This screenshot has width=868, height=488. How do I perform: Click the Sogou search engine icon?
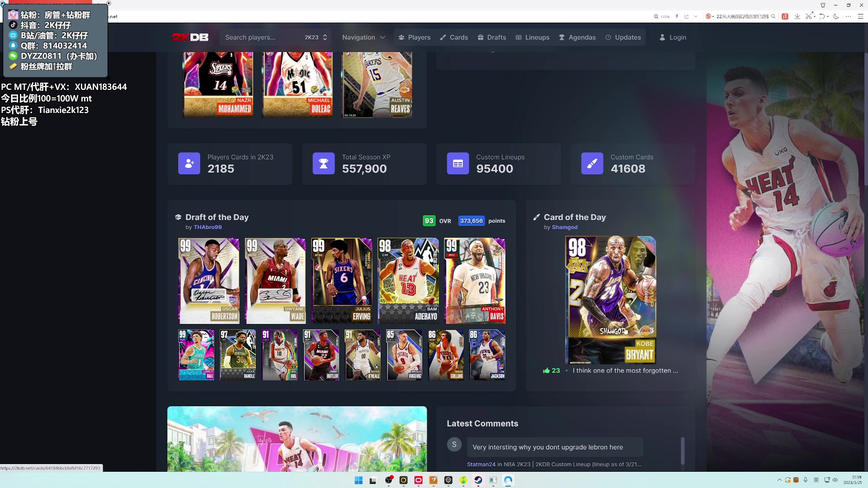[708, 16]
